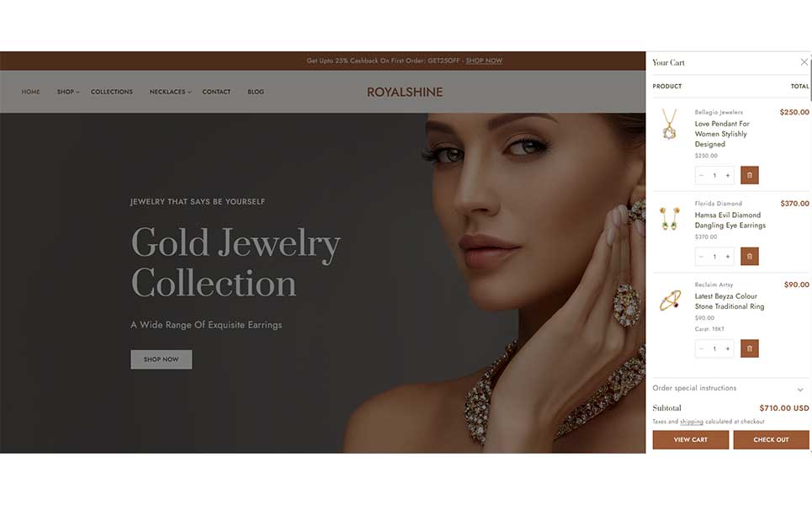Image resolution: width=812 pixels, height=505 pixels.
Task: Remove Beyza Colour Stone Ring via trash icon
Action: click(x=749, y=348)
